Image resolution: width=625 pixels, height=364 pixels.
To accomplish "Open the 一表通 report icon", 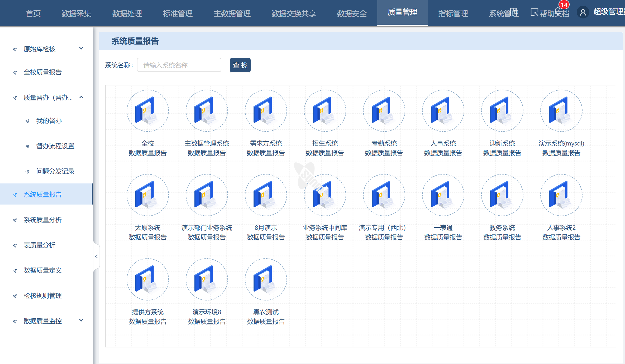I will (x=443, y=195).
